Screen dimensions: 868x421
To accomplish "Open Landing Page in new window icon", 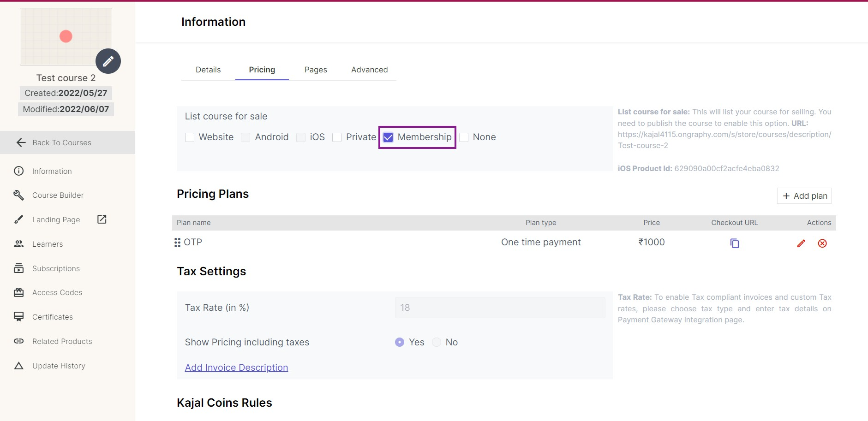I will (x=102, y=219).
